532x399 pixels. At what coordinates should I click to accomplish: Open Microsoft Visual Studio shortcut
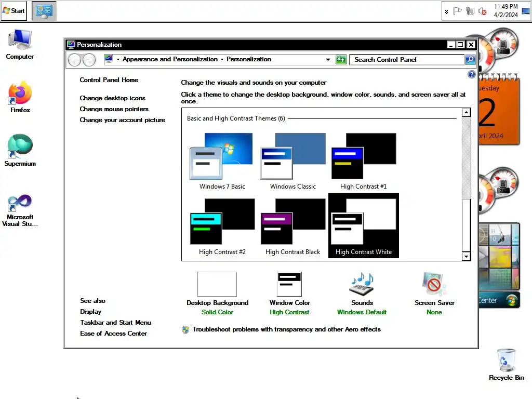tap(20, 210)
